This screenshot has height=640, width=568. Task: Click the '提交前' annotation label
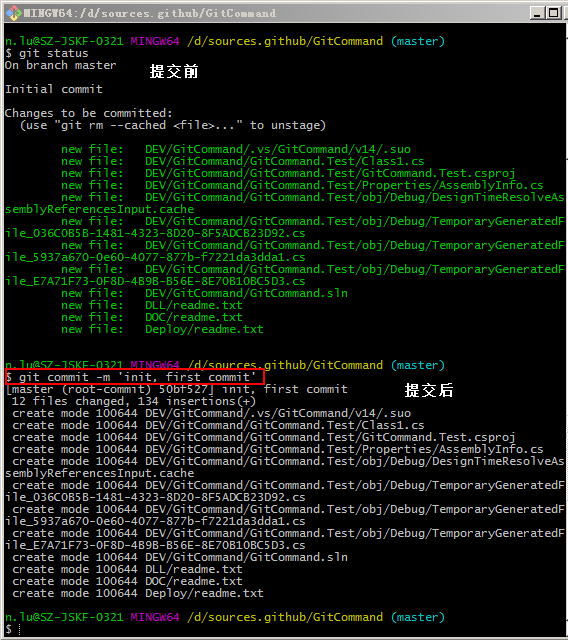[174, 71]
